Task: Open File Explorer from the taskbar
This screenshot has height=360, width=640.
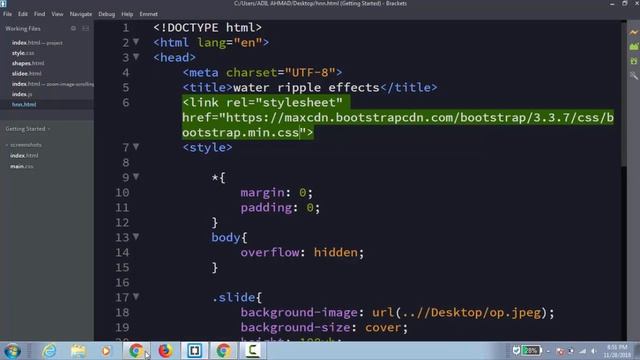Action: [78, 351]
